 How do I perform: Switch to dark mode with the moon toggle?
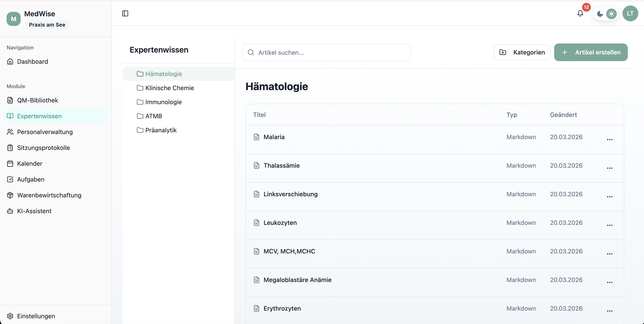[x=600, y=14]
